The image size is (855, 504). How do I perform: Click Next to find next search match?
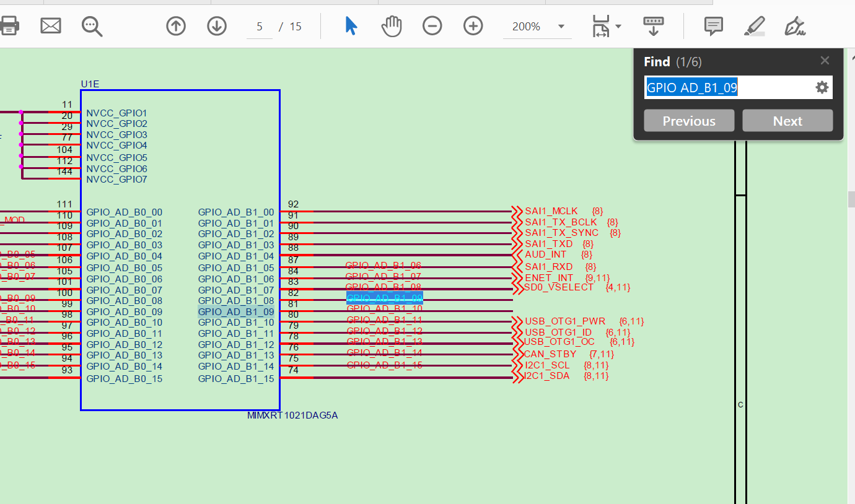pyautogui.click(x=787, y=120)
